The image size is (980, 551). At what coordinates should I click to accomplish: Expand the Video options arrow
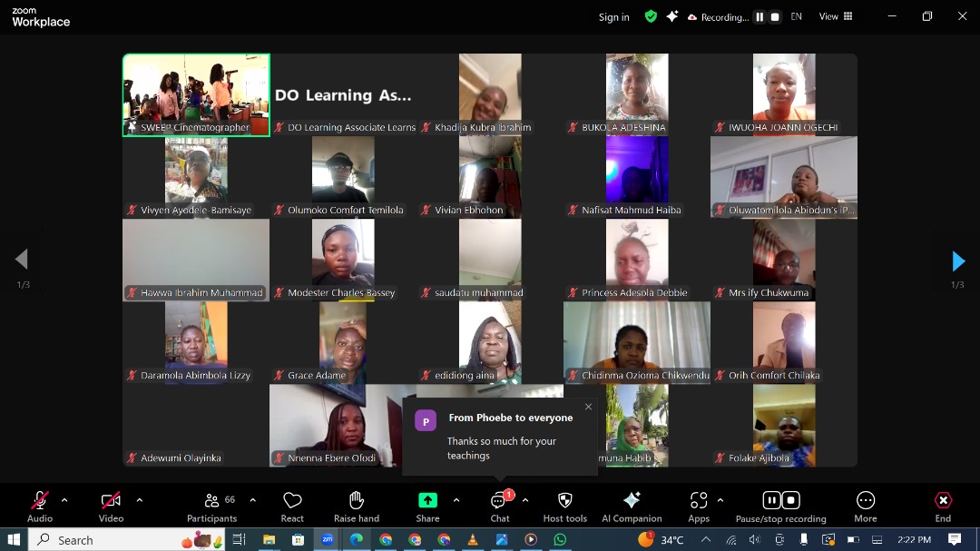[139, 500]
